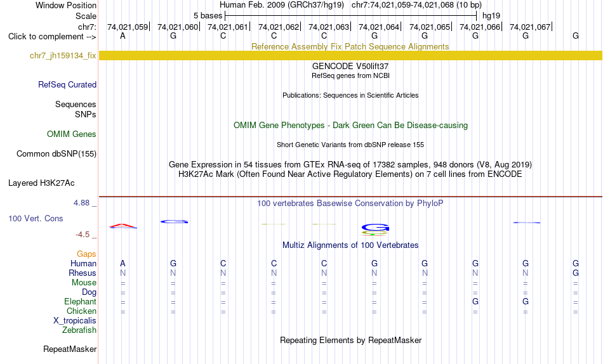Click the 74,021,059 position label

(128, 27)
